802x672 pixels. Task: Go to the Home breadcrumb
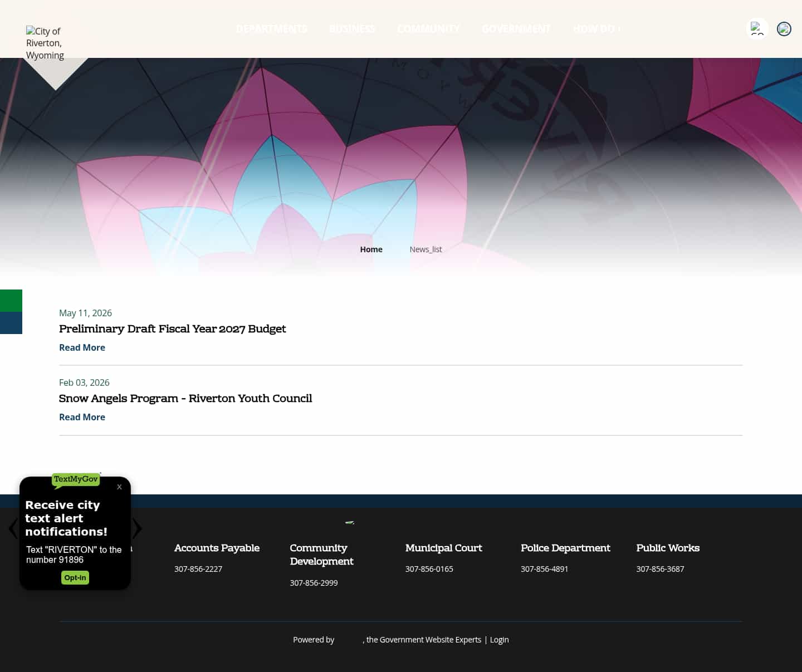[371, 249]
